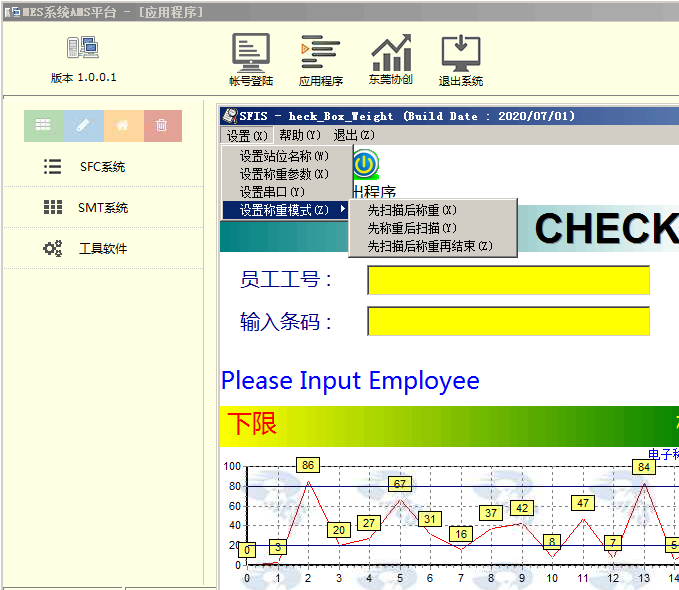Viewport: 679px width, 590px height.
Task: Click the 帐号登陆 account login icon
Action: [x=250, y=58]
